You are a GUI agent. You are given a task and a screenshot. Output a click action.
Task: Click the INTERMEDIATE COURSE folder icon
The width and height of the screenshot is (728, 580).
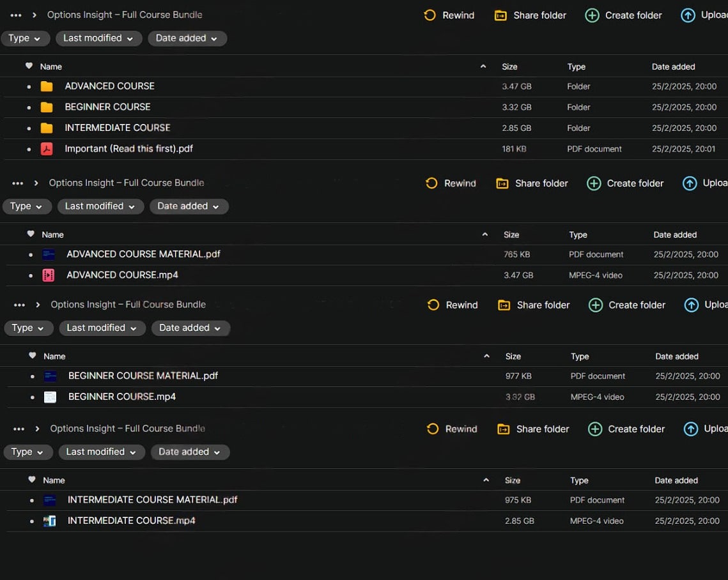point(47,128)
